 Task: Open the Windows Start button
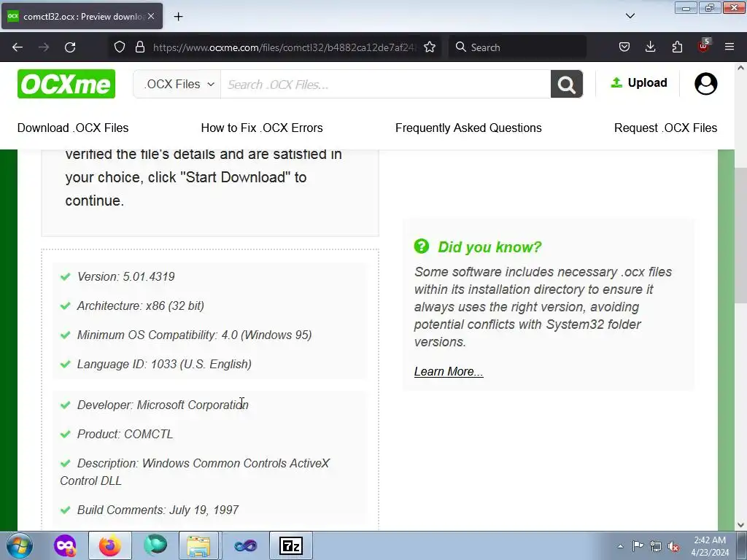coord(18,545)
